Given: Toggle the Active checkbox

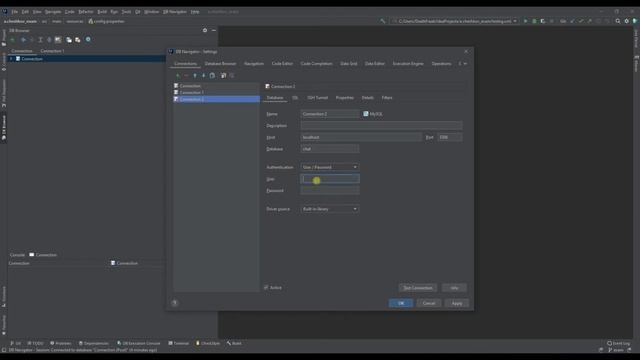Looking at the screenshot, I should coord(266,287).
